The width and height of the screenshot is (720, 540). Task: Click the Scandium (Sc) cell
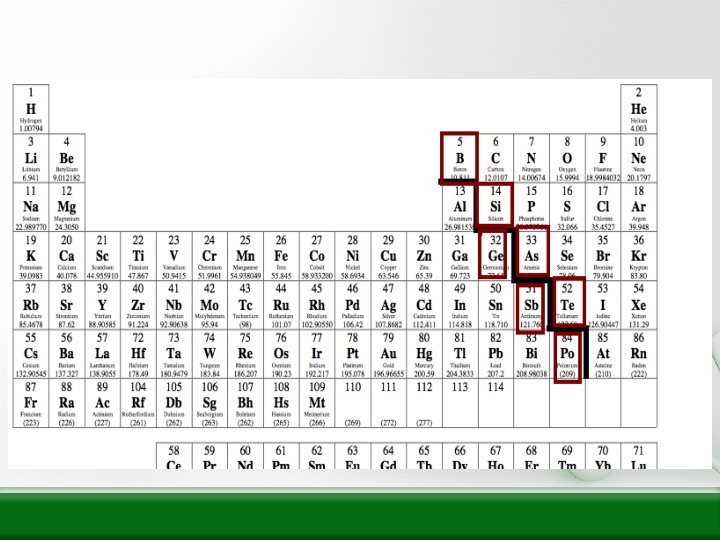click(102, 256)
